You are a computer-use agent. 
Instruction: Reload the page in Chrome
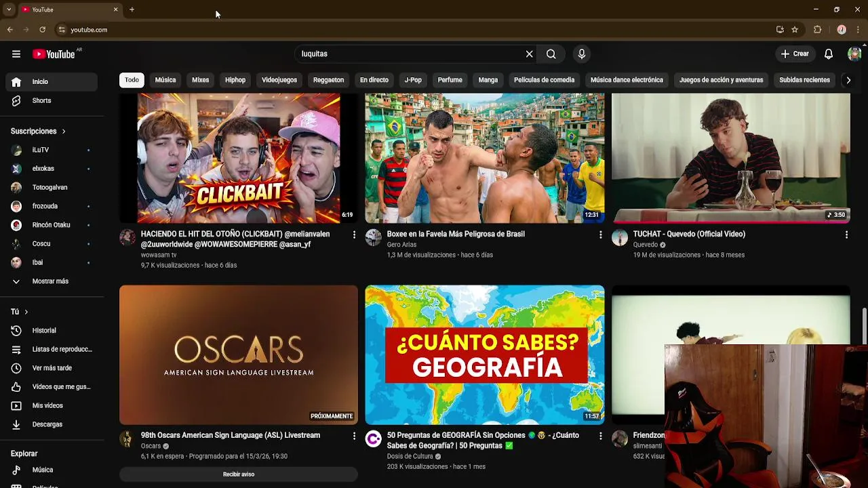42,30
